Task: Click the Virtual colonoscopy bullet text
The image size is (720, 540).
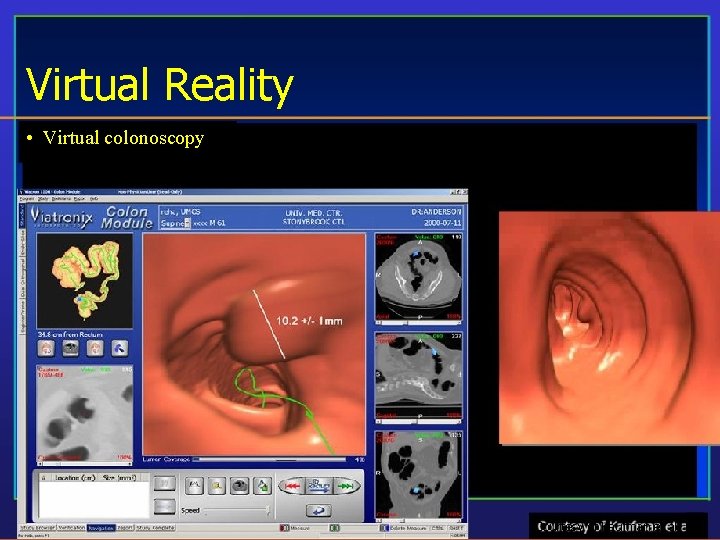Action: tap(124, 138)
